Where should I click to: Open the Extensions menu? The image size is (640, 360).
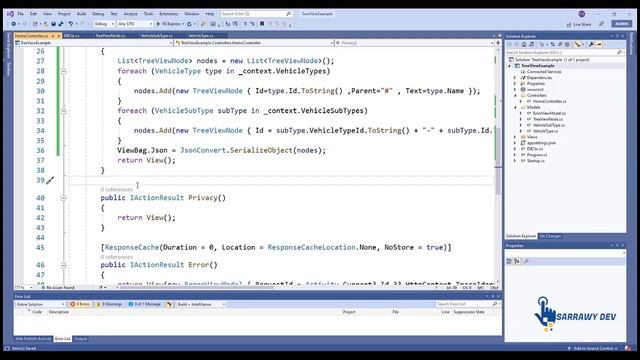169,14
